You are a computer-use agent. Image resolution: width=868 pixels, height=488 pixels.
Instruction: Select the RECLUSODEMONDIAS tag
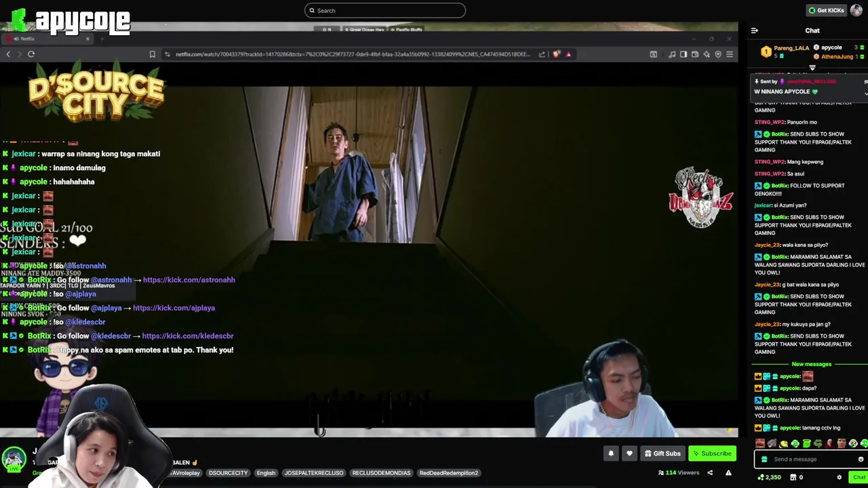pos(381,472)
